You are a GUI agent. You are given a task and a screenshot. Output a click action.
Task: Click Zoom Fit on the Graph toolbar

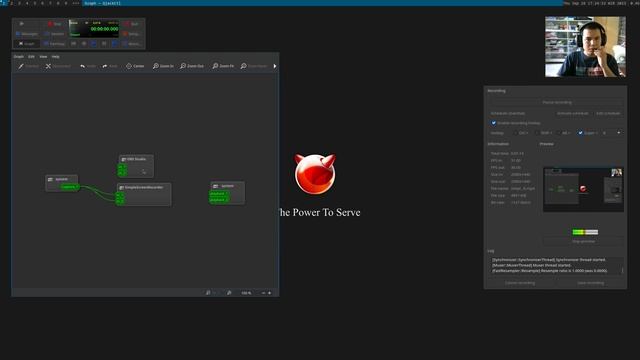pyautogui.click(x=223, y=66)
